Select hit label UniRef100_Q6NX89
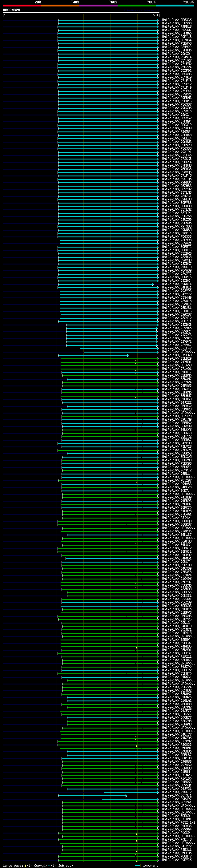The width and height of the screenshot is (197, 868). [177, 426]
